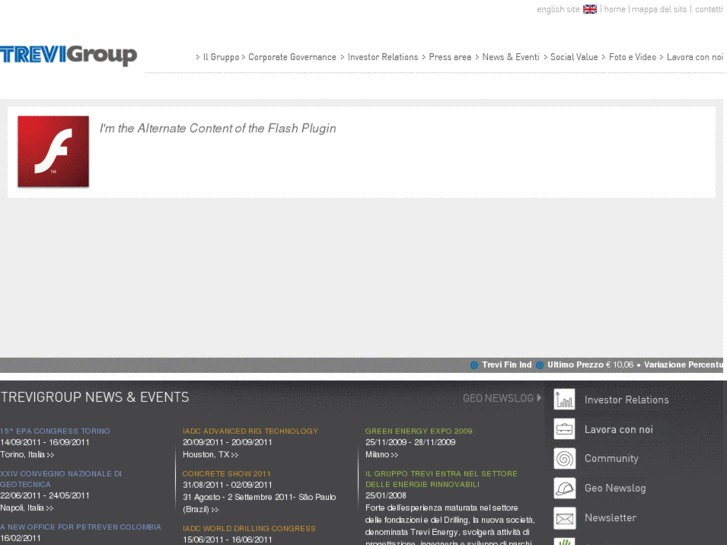Click the Flash alternate content text
This screenshot has width=727, height=545.
click(218, 128)
